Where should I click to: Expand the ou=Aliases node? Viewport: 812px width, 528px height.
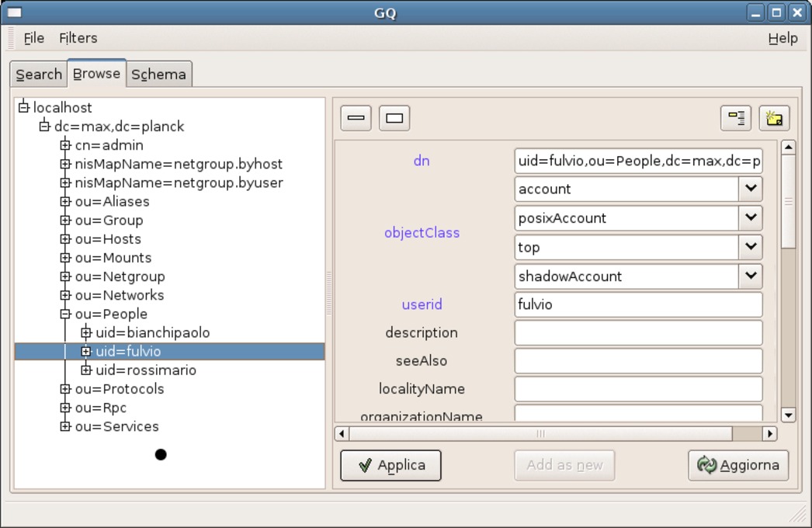[x=65, y=201]
